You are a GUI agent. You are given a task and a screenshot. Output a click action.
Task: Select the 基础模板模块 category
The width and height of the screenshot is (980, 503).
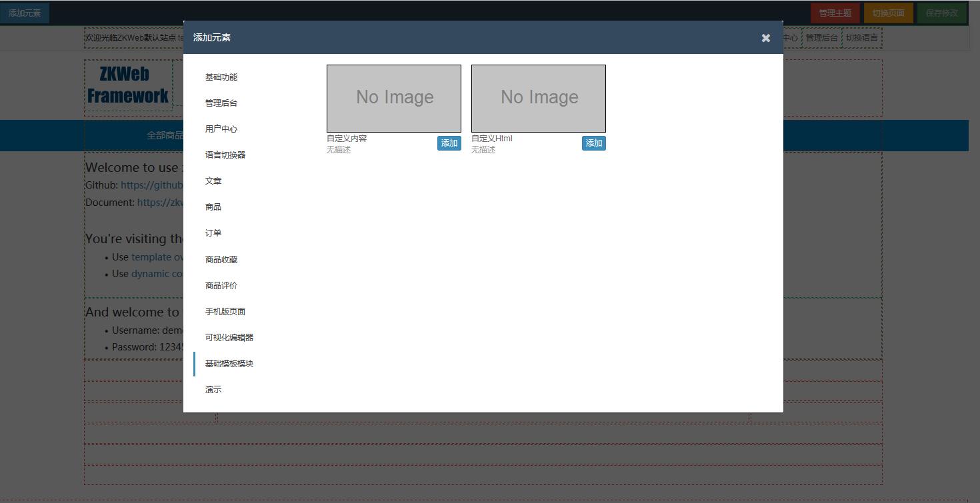tap(229, 364)
